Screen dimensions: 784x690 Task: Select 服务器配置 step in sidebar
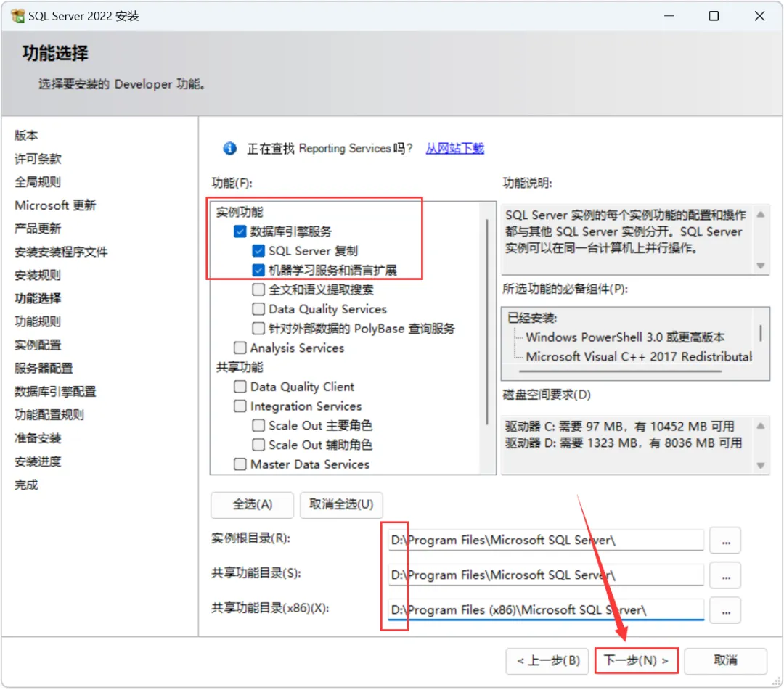(44, 369)
